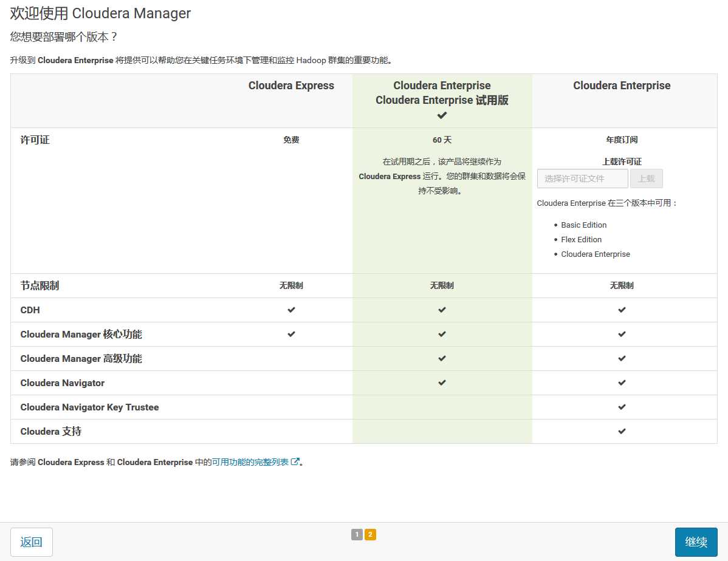
Task: Click the Cloudera Manager 核心功能 label
Action: click(x=81, y=334)
